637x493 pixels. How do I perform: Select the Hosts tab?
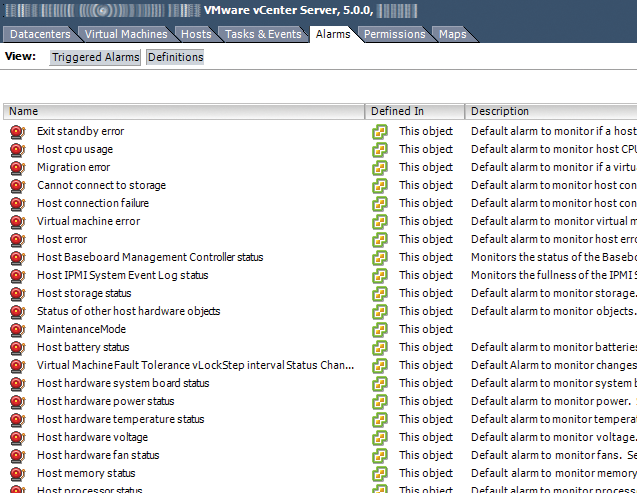pyautogui.click(x=196, y=34)
